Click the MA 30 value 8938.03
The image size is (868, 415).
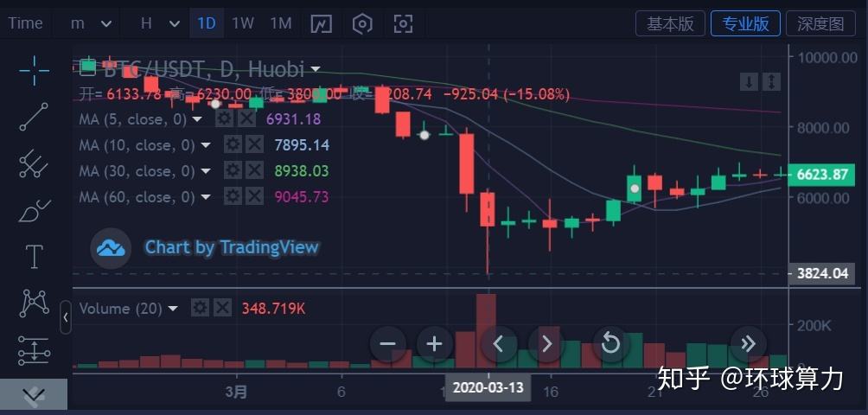click(x=302, y=171)
